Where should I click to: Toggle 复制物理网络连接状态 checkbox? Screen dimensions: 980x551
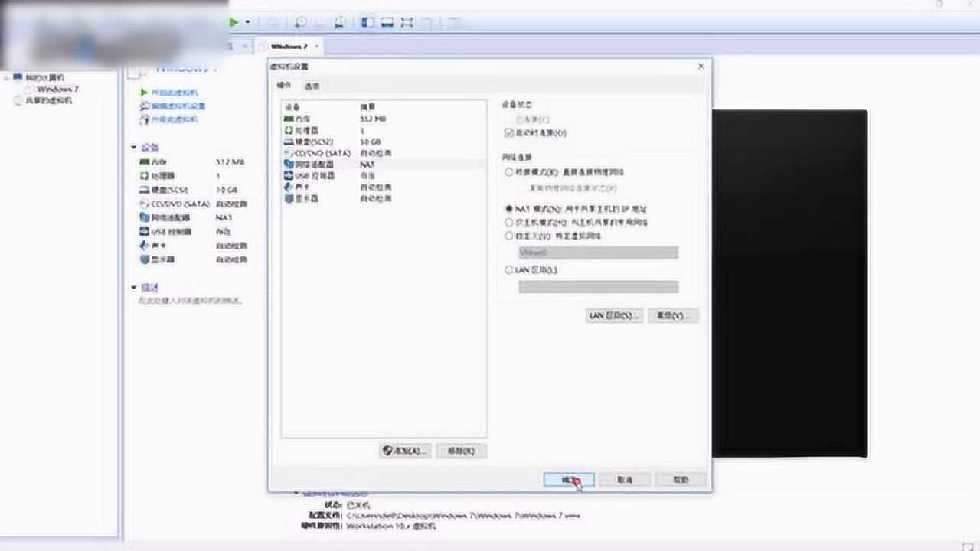click(x=524, y=187)
